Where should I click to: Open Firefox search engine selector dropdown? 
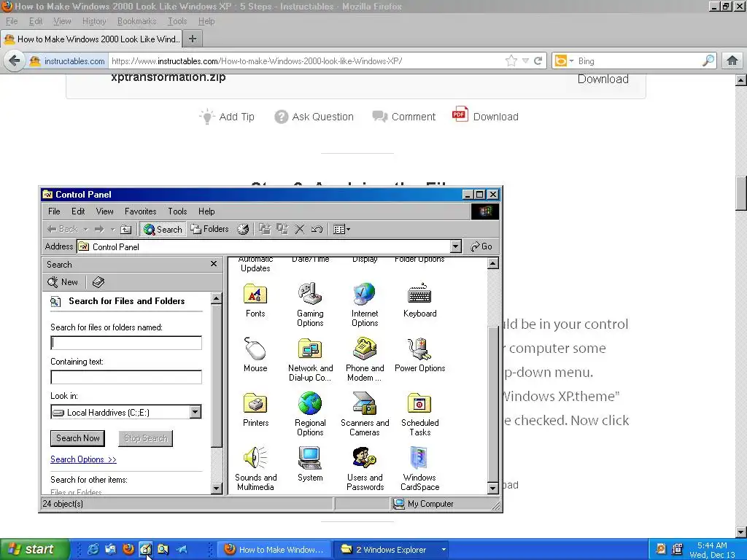(x=564, y=61)
